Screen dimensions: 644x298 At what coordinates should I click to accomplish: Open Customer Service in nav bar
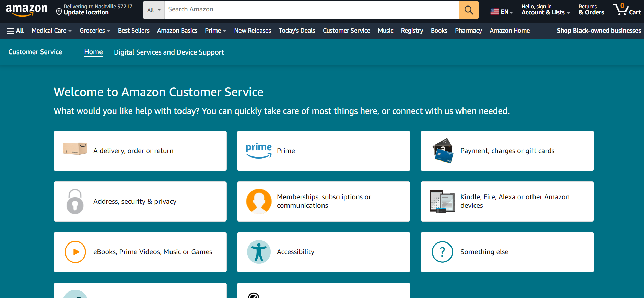pos(347,31)
